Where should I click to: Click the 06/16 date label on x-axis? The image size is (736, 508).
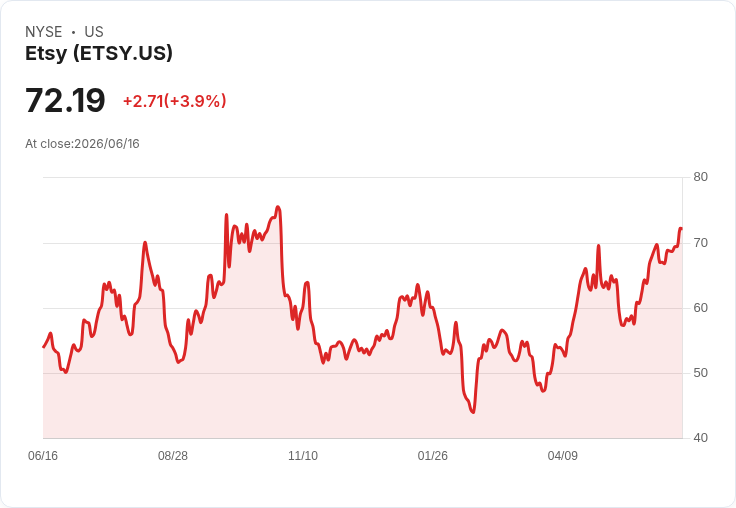tap(43, 455)
